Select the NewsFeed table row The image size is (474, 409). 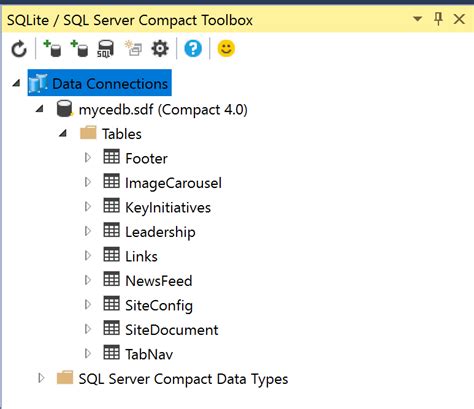(x=159, y=281)
